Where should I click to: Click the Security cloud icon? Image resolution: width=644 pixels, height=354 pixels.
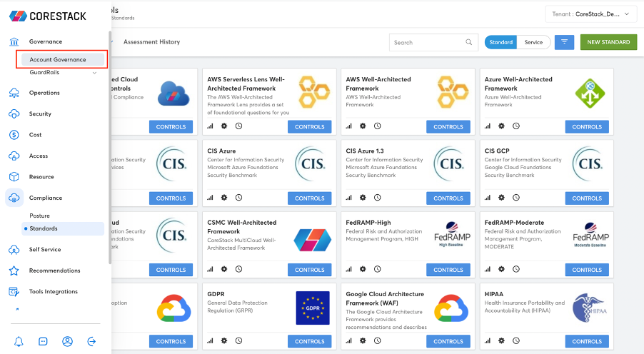tap(14, 113)
